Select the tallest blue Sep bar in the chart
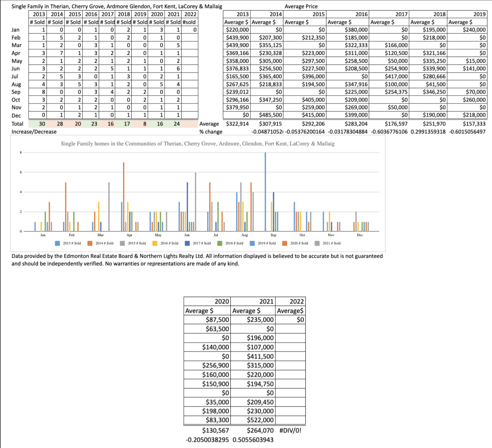The image size is (492, 448). (265, 192)
